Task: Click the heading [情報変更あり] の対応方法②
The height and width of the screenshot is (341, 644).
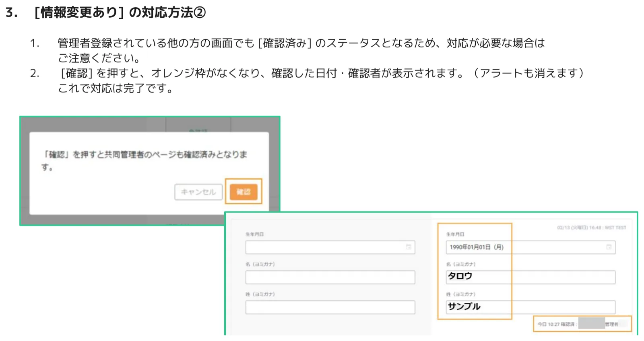Action: click(x=120, y=12)
